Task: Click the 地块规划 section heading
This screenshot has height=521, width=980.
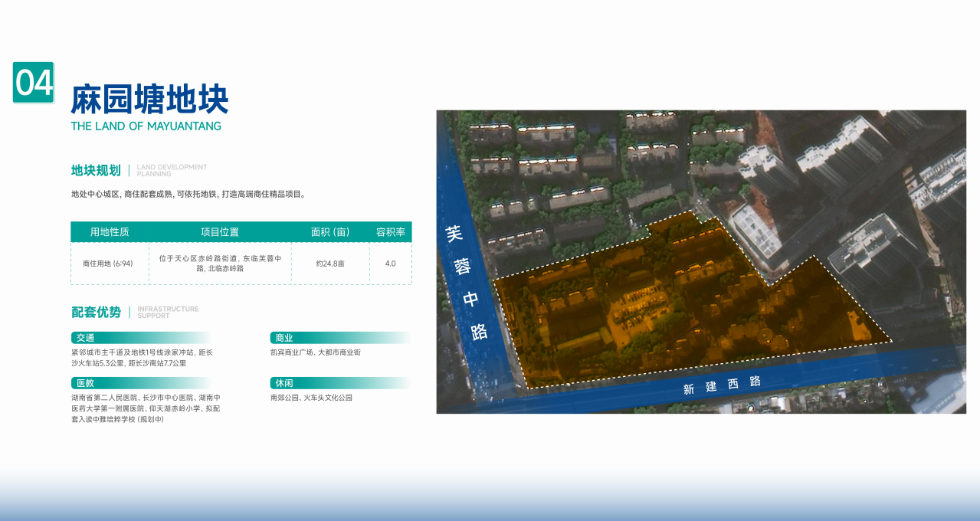Action: pos(96,170)
